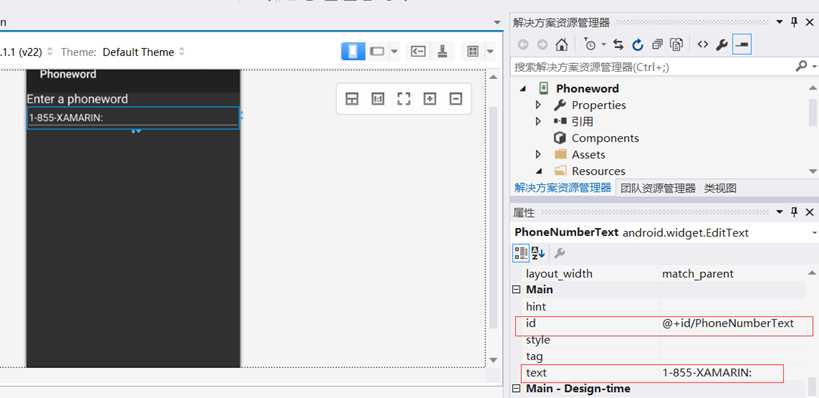Screen dimensions: 819x398
Task: Expand the Properties tree node
Action: tap(538, 105)
